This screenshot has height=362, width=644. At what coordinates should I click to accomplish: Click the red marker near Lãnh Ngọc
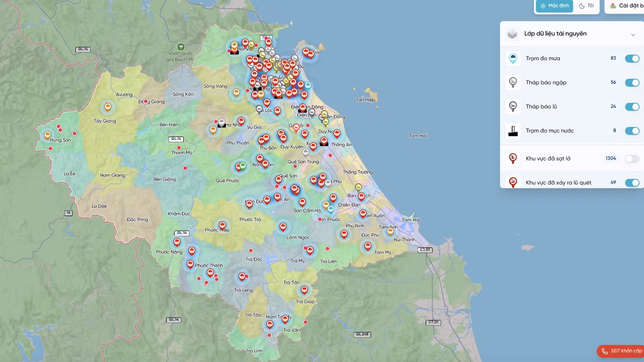283,227
